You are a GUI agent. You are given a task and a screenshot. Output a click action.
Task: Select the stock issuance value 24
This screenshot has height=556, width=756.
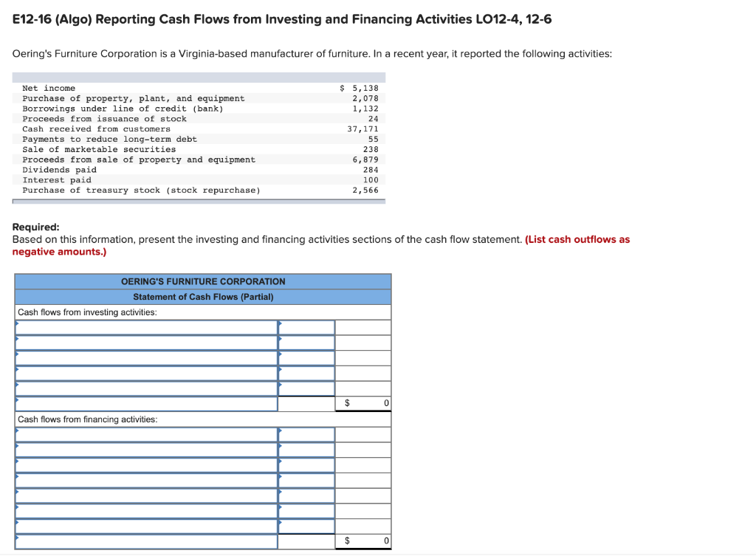click(x=374, y=119)
